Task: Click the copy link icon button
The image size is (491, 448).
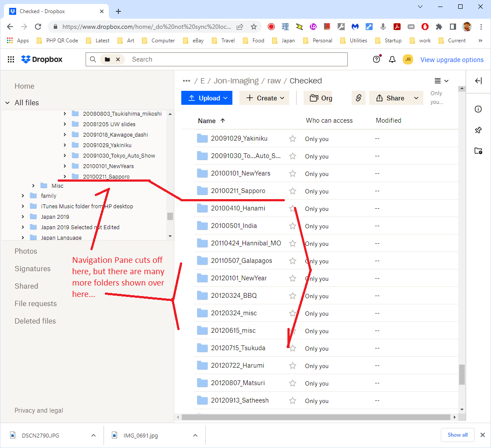Action: (x=358, y=98)
